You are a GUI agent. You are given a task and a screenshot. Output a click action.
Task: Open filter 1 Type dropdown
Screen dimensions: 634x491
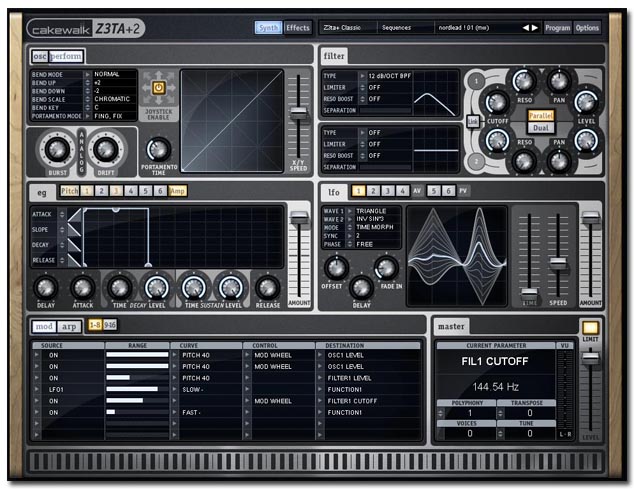click(x=362, y=76)
